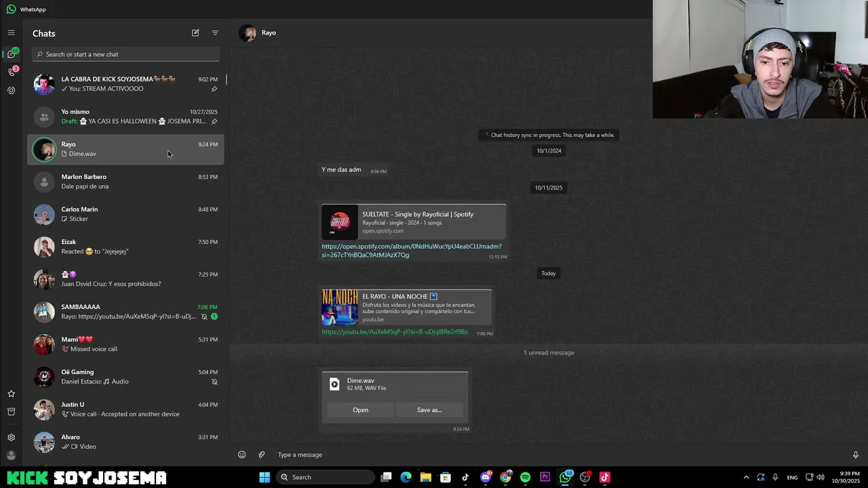The width and height of the screenshot is (868, 488).
Task: Open chat with Juan Dsvid Cruz message
Action: 125,279
